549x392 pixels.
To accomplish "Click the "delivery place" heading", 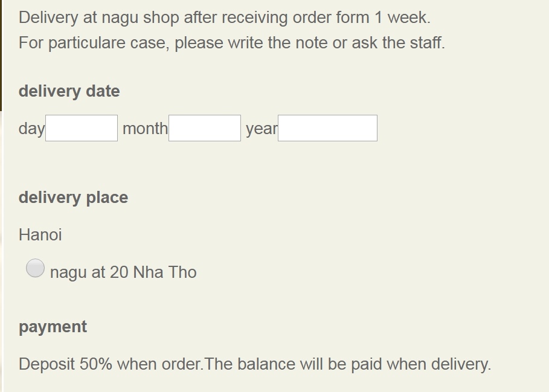I will pyautogui.click(x=73, y=198).
